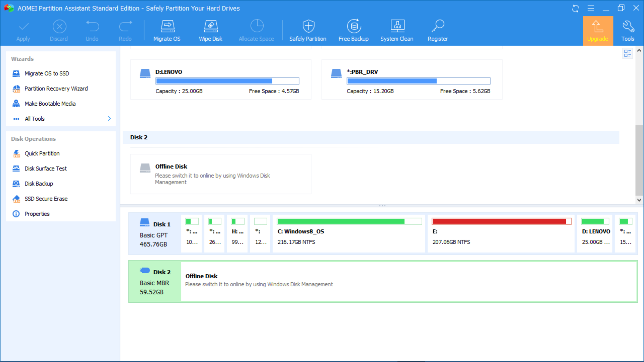This screenshot has height=362, width=644.
Task: Open the System Clean tool
Action: point(397,31)
